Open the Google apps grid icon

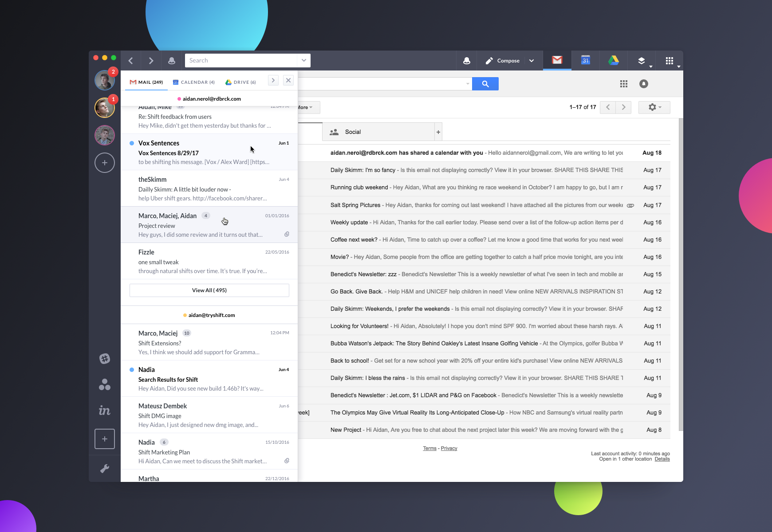(x=624, y=83)
